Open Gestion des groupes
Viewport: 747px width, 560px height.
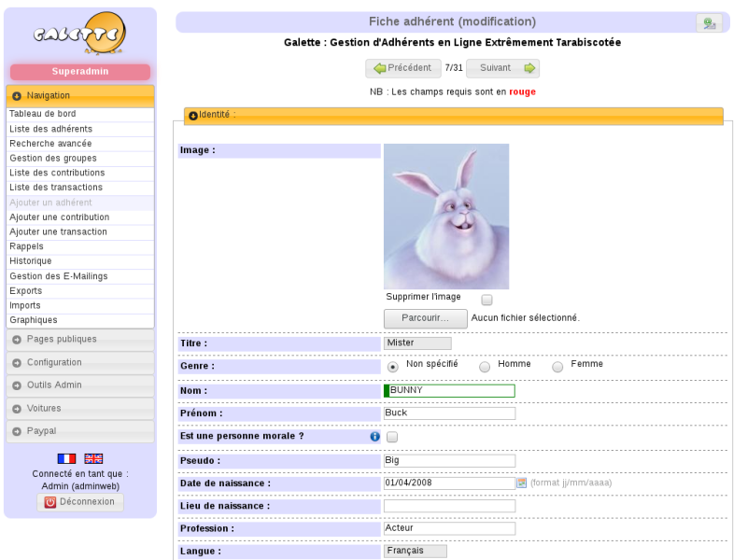point(80,159)
